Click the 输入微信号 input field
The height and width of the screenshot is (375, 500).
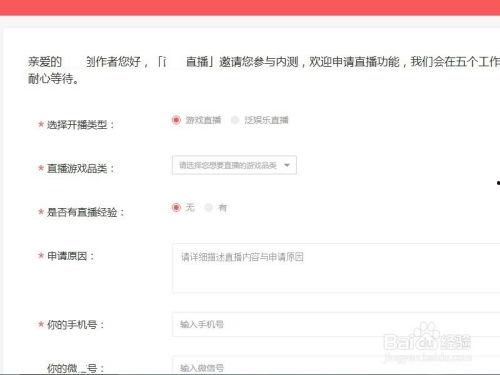[x=336, y=366]
